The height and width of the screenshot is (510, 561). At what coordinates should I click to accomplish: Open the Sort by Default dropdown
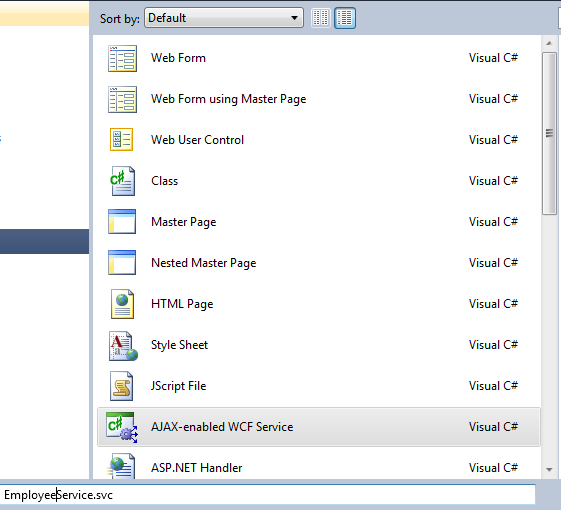224,18
